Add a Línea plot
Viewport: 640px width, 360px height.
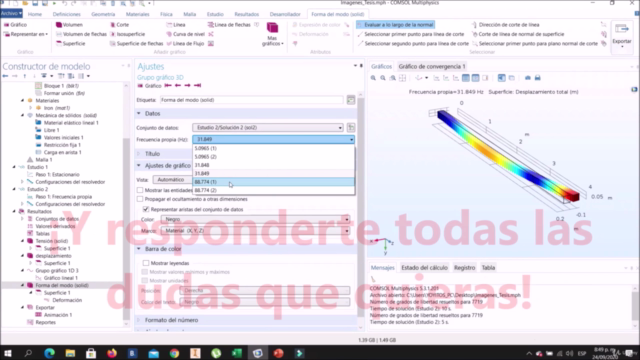click(x=176, y=25)
